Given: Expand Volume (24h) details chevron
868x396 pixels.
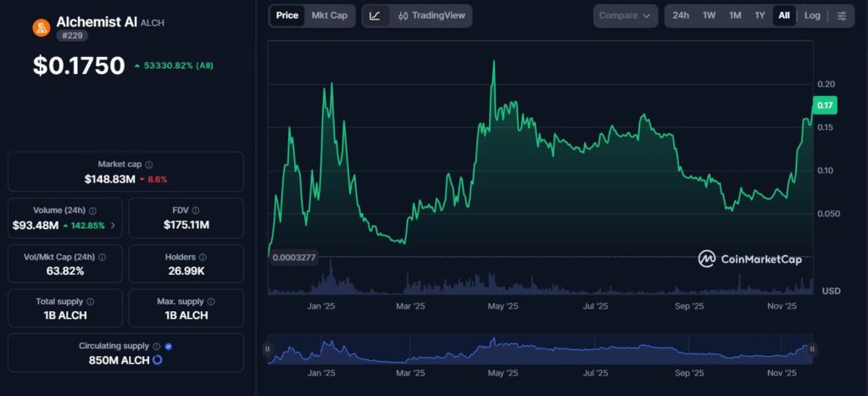Looking at the screenshot, I should (x=113, y=226).
